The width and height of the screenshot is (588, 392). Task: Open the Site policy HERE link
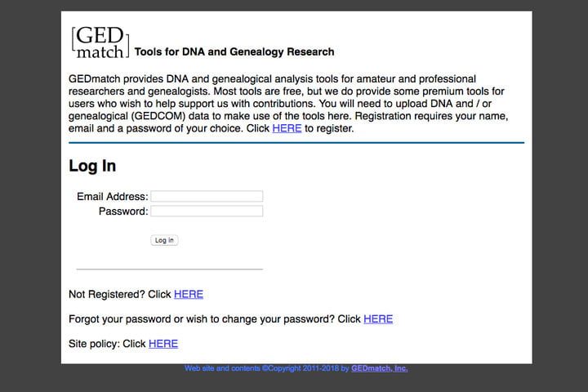(163, 344)
